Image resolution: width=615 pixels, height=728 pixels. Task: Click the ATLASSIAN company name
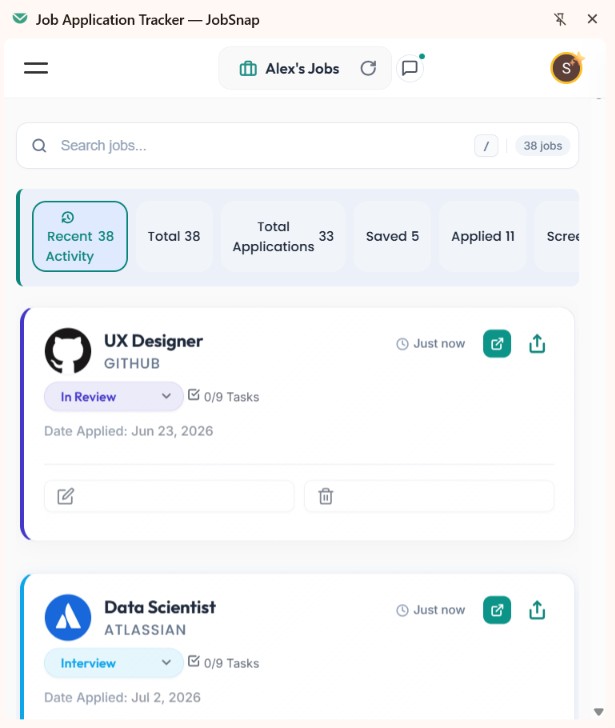coord(145,630)
